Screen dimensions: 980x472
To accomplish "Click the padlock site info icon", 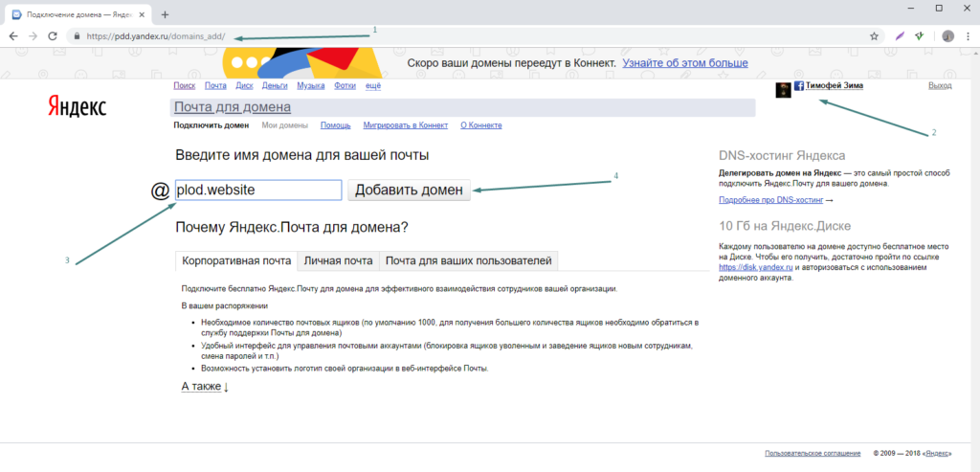I will point(77,36).
